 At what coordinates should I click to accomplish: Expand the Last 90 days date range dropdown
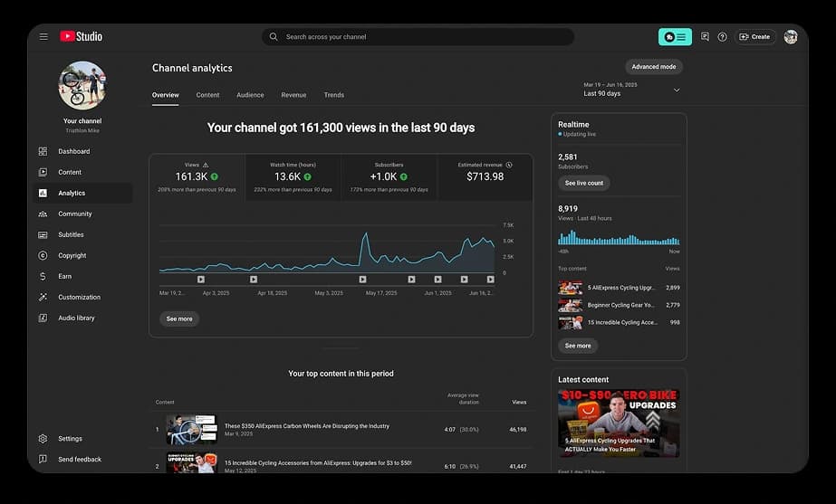point(677,90)
